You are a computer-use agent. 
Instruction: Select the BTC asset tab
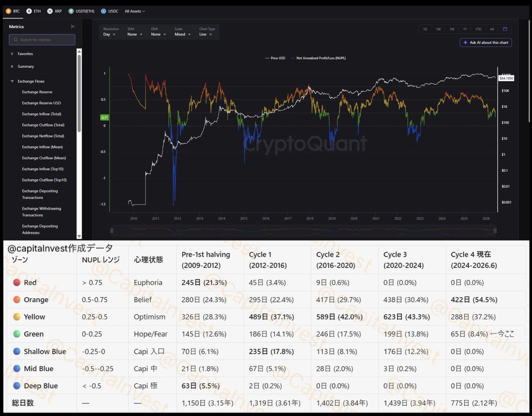[13, 11]
